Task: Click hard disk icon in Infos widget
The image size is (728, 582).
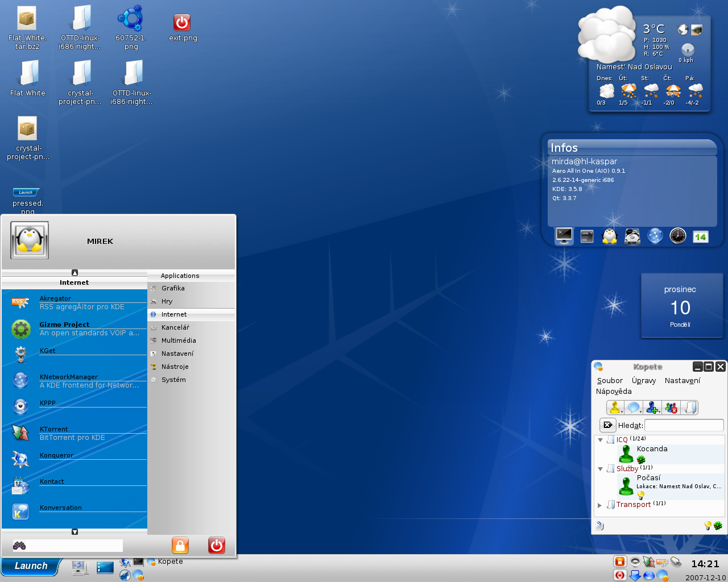Action: tap(632, 236)
